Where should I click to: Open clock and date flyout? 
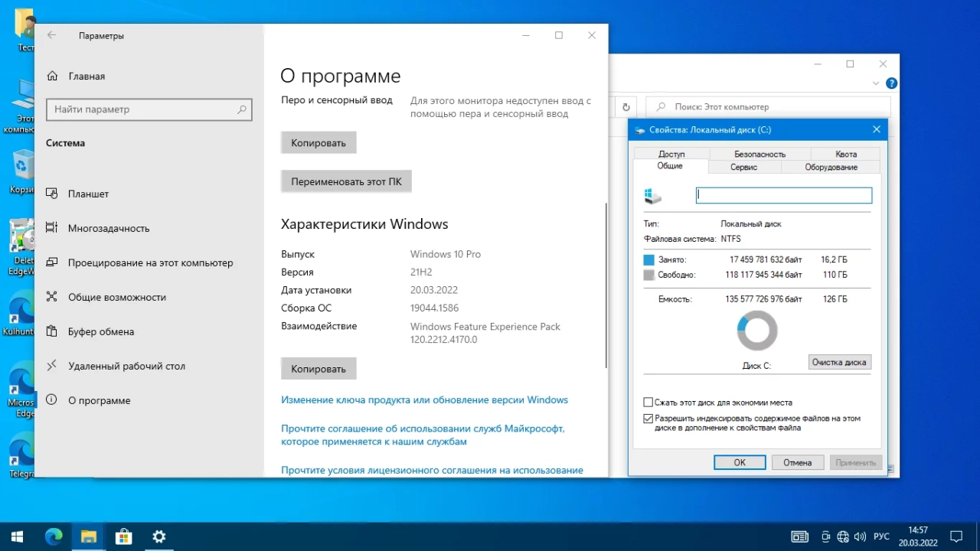click(917, 536)
